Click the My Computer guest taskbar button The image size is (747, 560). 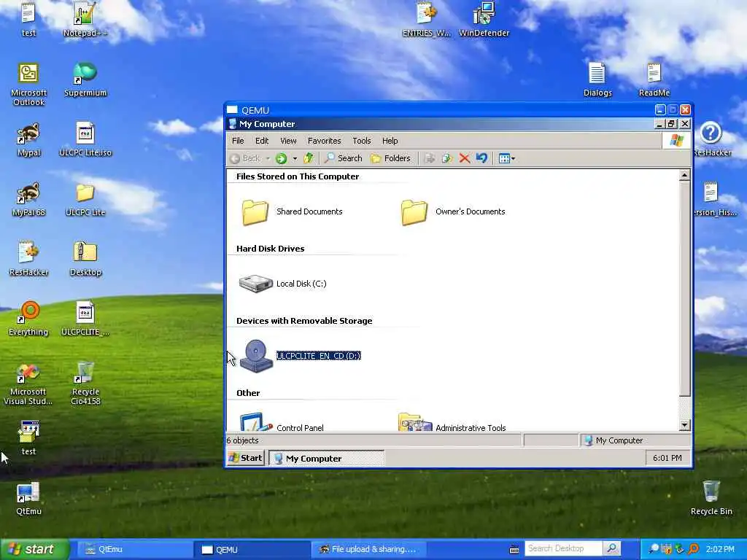point(327,459)
